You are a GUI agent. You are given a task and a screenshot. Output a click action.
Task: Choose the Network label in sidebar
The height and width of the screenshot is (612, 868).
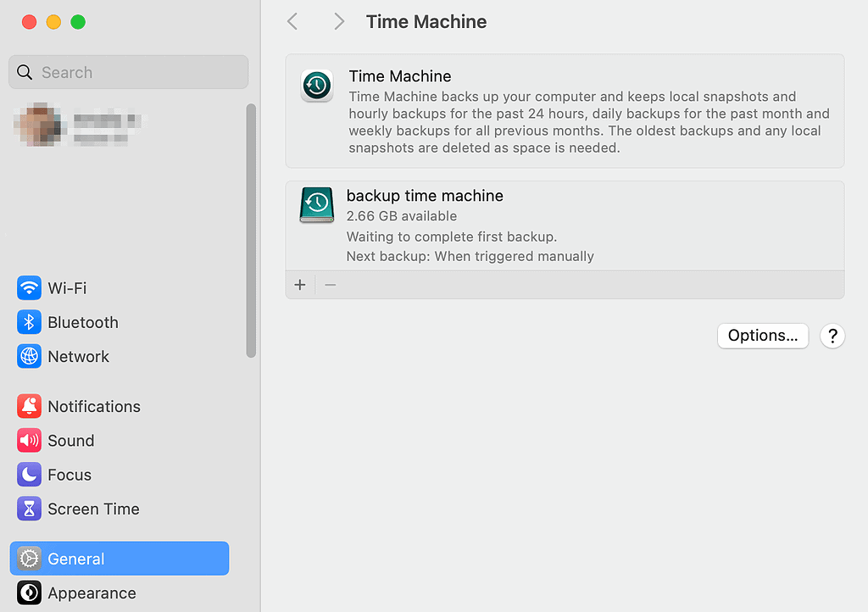click(x=79, y=357)
